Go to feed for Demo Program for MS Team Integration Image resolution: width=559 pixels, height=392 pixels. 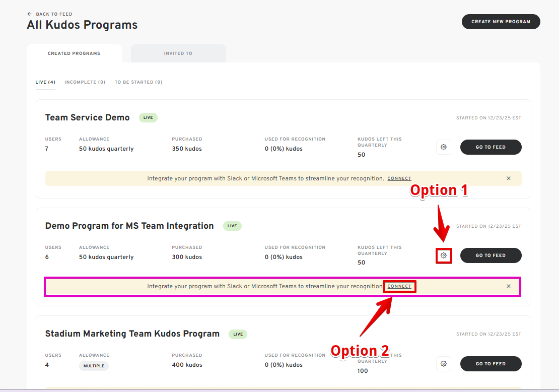tap(491, 255)
